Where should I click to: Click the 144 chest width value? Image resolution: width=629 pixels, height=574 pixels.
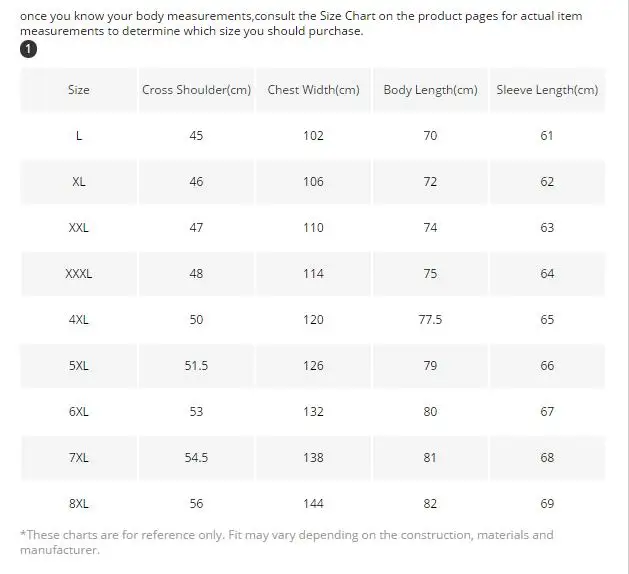tap(313, 504)
